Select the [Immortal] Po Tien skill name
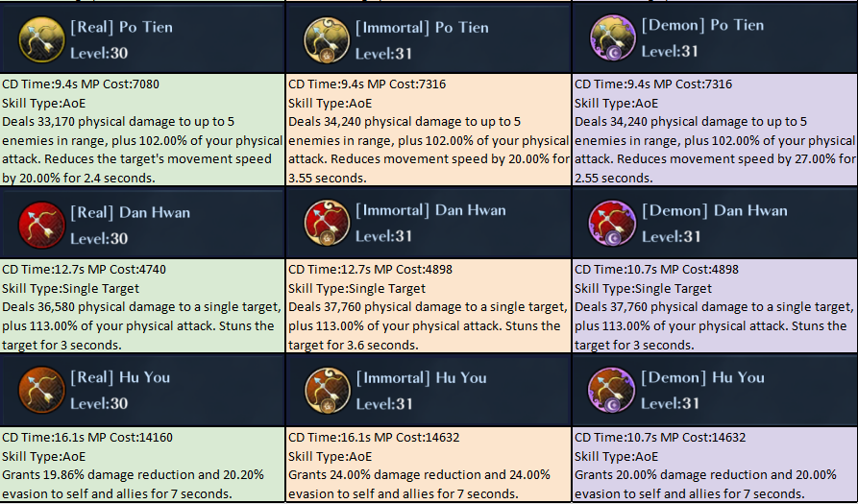Viewport: 858px width, 504px height. pos(422,27)
